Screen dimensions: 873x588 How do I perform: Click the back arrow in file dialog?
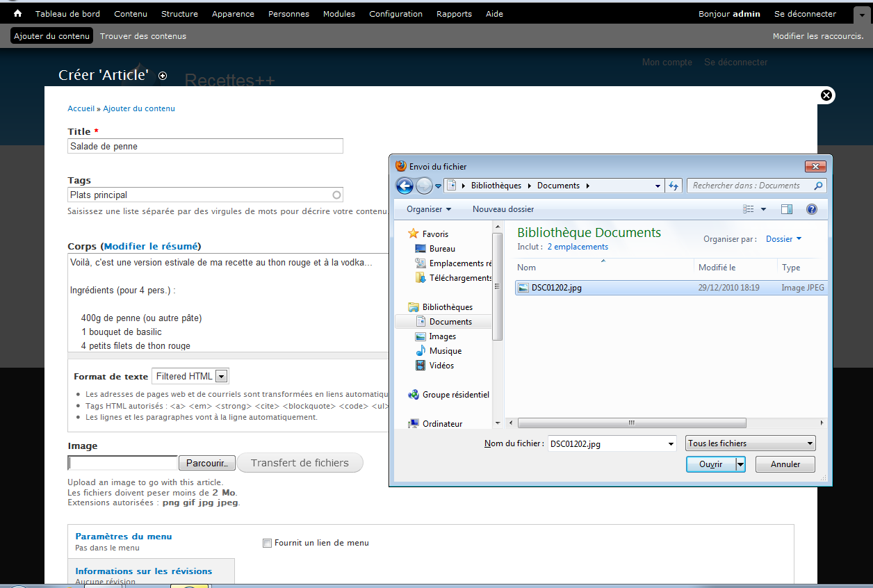click(405, 186)
